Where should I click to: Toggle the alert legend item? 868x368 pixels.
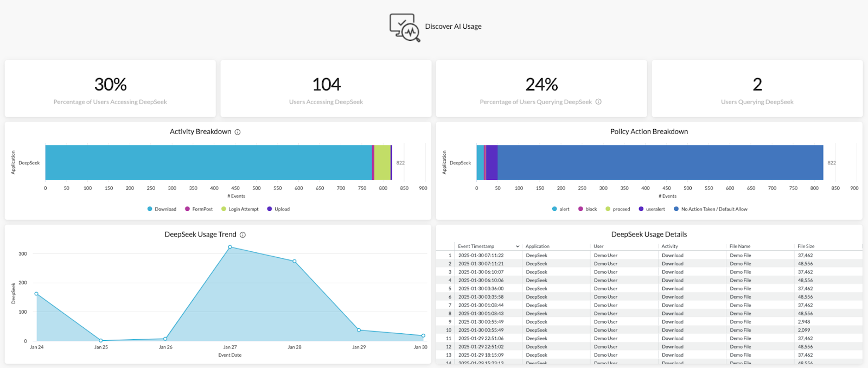pos(560,209)
